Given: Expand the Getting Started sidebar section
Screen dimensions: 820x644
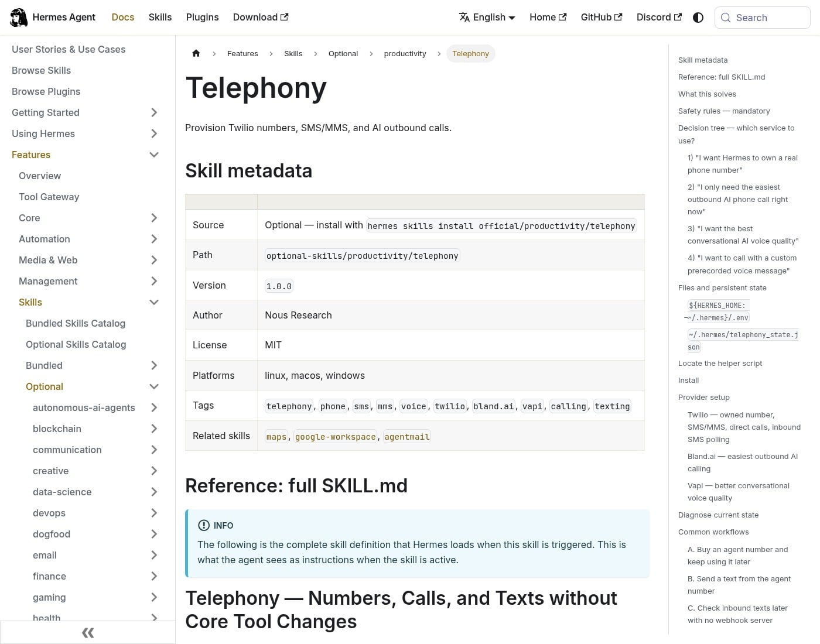Looking at the screenshot, I should click(154, 112).
